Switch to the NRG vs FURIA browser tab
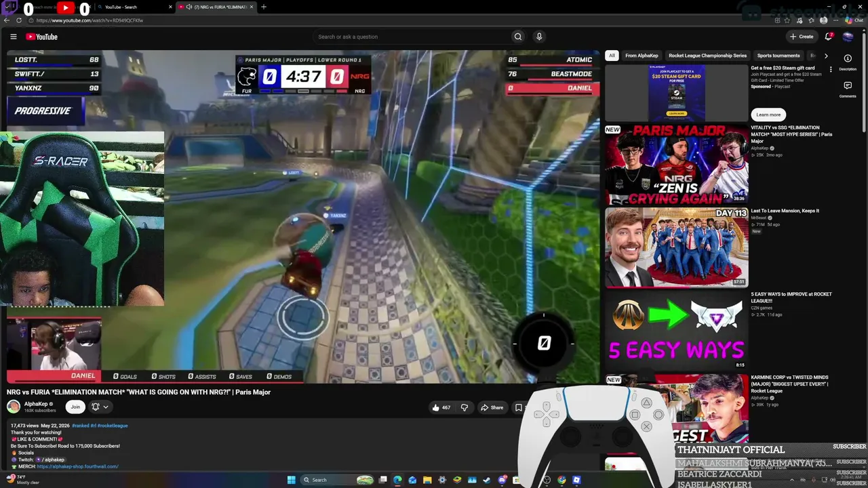This screenshot has height=488, width=868. [x=216, y=7]
